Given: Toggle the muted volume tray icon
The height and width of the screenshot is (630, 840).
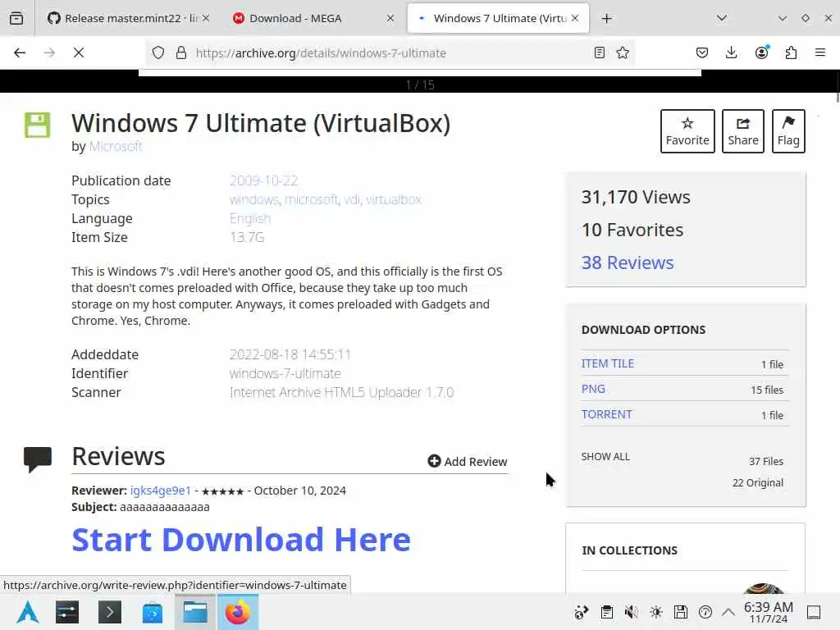Looking at the screenshot, I should pos(631,612).
